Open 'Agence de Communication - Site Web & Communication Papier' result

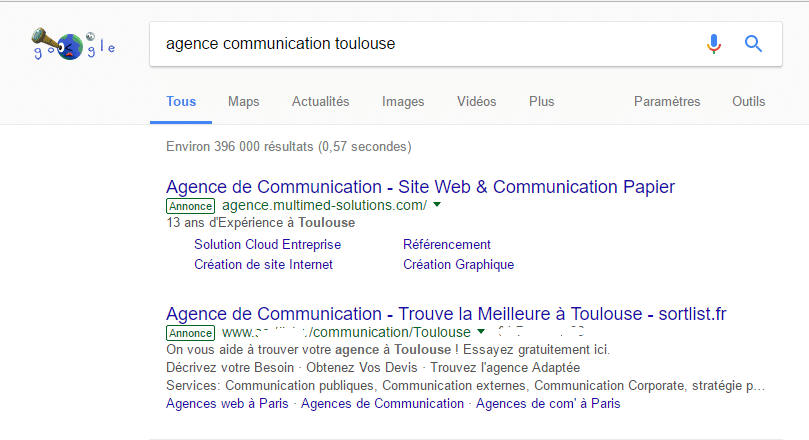point(420,187)
